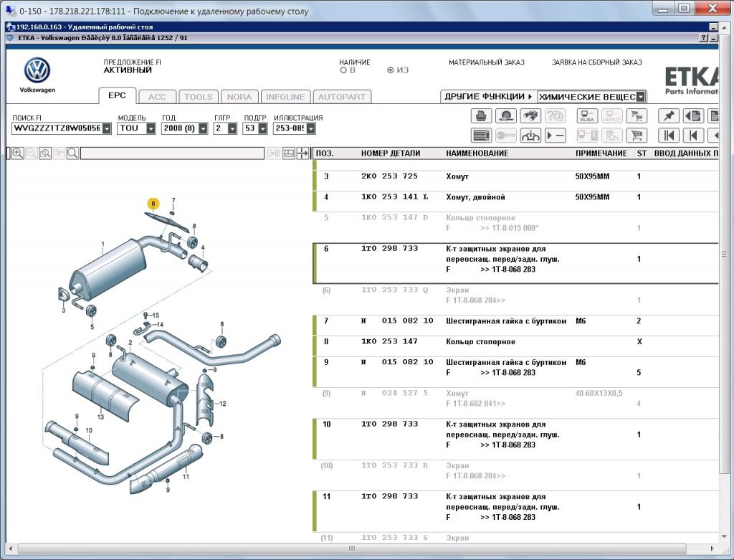This screenshot has height=560, width=734.
Task: Open the МОДЕЛЬ dropdown showing TOU
Action: [151, 128]
